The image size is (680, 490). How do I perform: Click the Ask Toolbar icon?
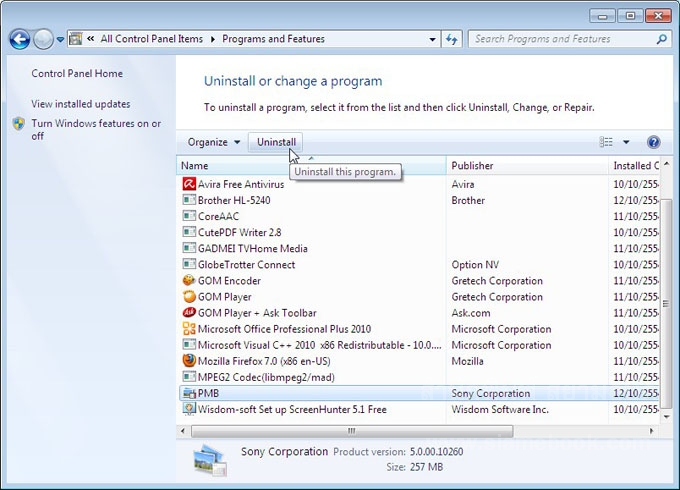pos(189,313)
